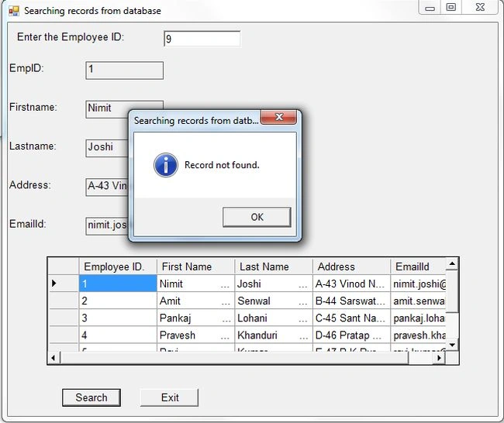Select the Khanduri last name cell
The width and height of the screenshot is (504, 423).
point(274,335)
